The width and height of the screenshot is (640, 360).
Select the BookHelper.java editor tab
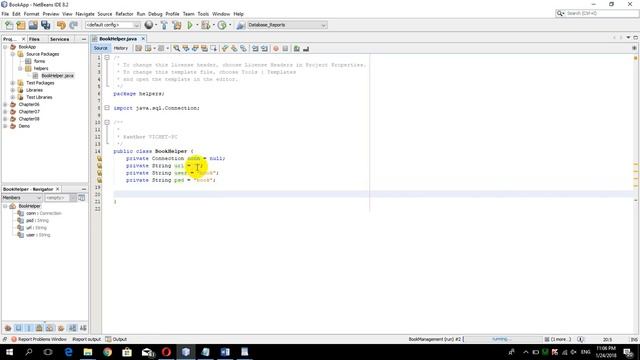tap(118, 39)
